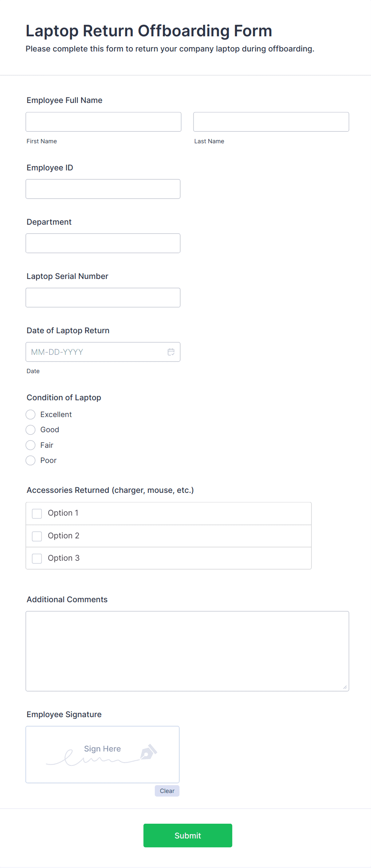The width and height of the screenshot is (371, 868).
Task: Select the Department input field
Action: [x=103, y=243]
